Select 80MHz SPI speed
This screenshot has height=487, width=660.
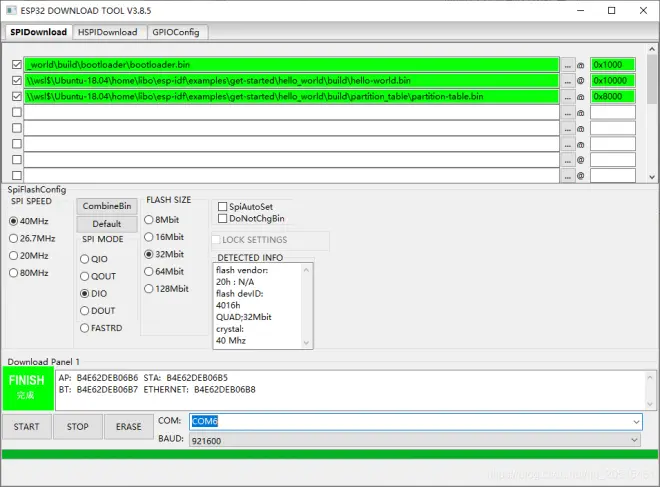(x=13, y=273)
